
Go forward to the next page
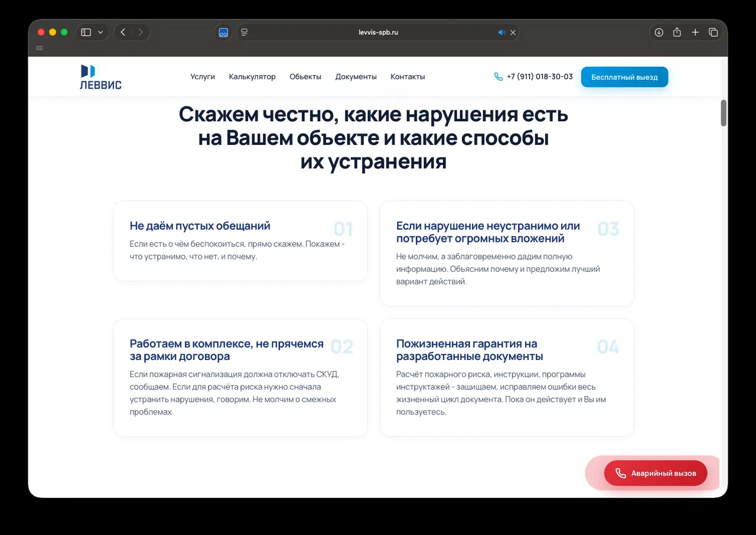tap(141, 33)
